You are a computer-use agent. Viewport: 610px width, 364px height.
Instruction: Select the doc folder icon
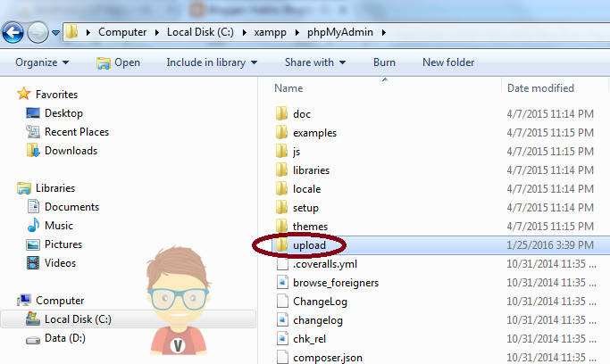(281, 113)
